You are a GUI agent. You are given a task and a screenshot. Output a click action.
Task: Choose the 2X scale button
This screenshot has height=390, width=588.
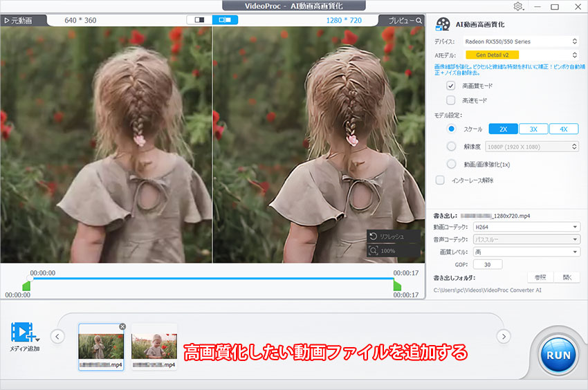click(503, 129)
